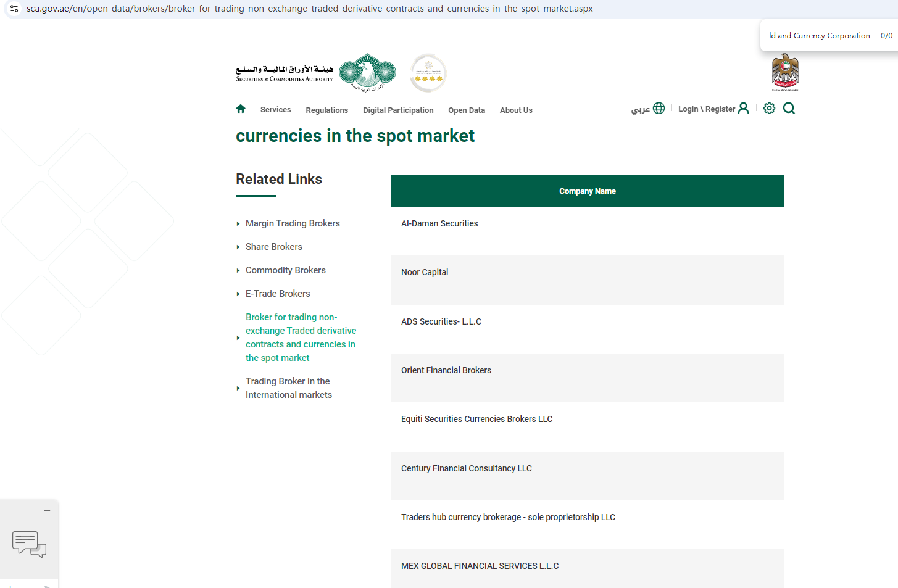Open Digital Participation menu

pyautogui.click(x=398, y=110)
